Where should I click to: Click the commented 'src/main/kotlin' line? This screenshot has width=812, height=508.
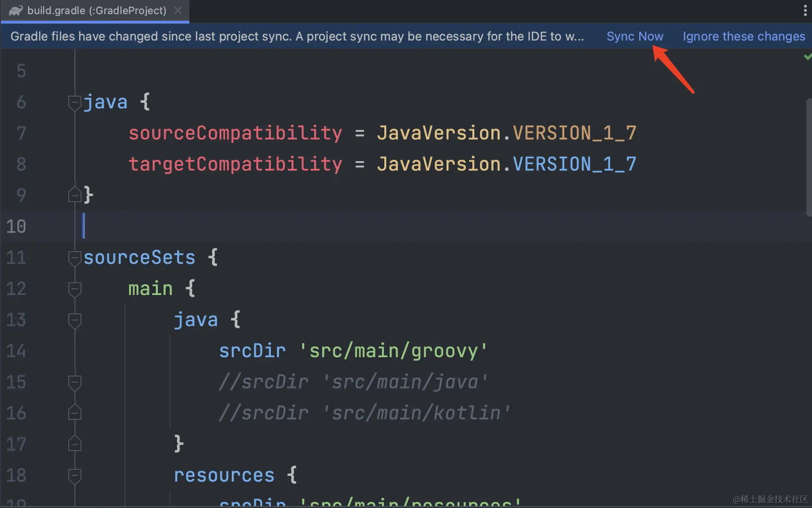[365, 413]
